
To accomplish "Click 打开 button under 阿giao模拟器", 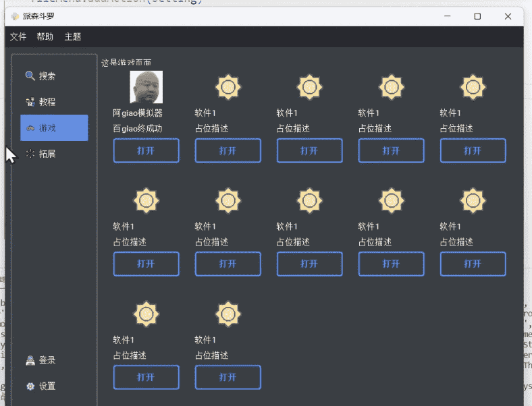I will tap(147, 150).
